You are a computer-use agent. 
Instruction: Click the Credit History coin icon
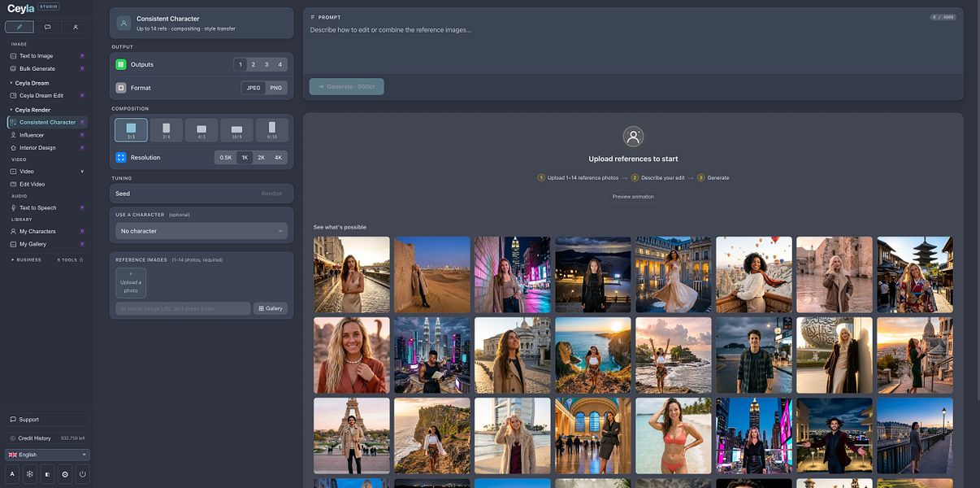pos(12,438)
